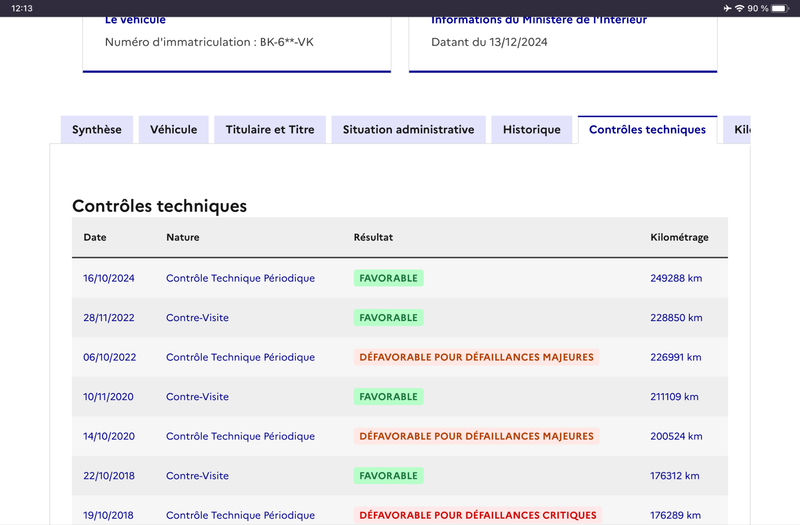Viewport: 800px width, 525px height.
Task: Click FAVORABLE badge in 16/10/2024 row
Action: 388,278
